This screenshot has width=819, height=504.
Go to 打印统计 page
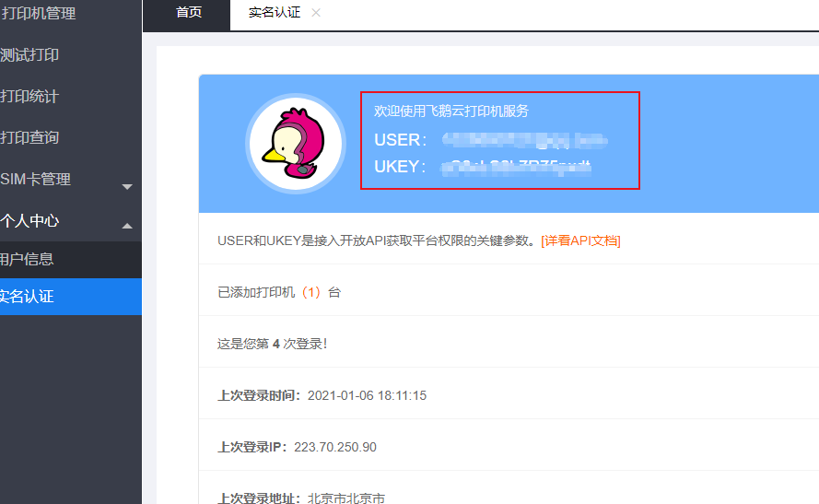pyautogui.click(x=29, y=96)
